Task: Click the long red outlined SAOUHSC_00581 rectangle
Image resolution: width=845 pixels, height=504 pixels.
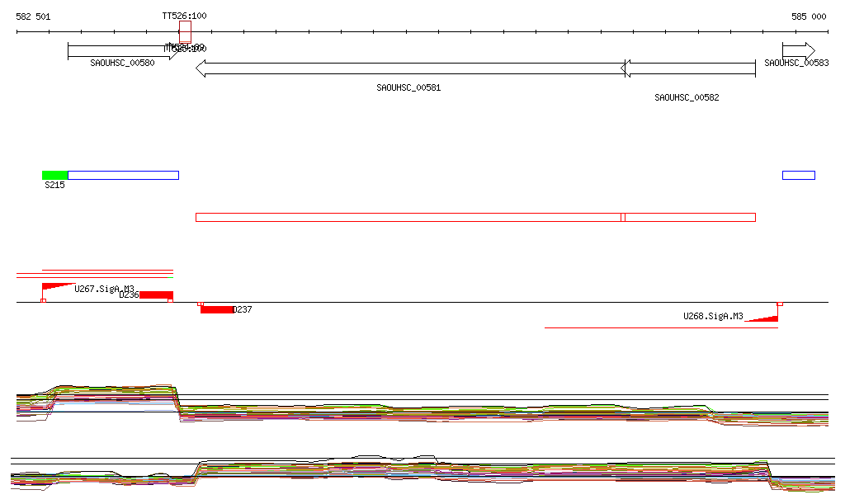Action: (x=408, y=218)
